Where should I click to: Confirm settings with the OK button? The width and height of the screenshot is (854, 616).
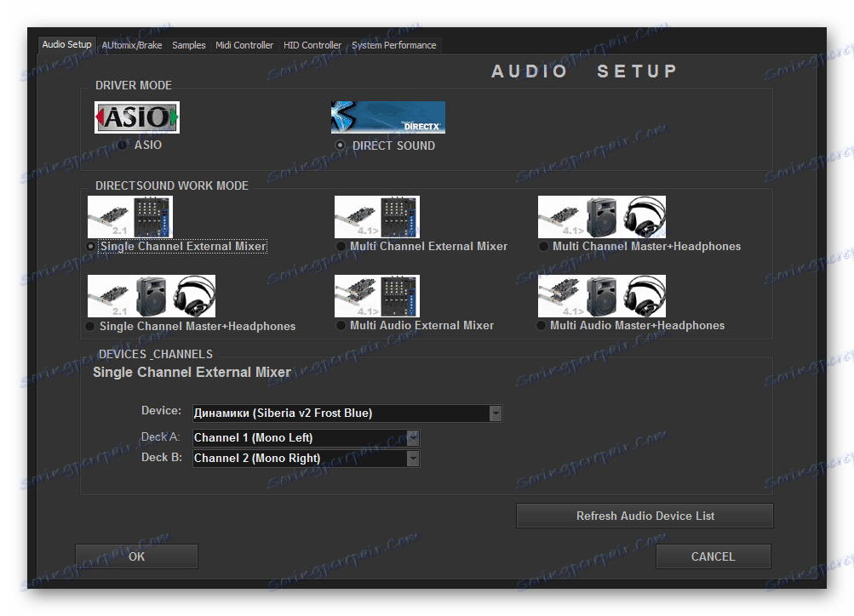pos(137,556)
